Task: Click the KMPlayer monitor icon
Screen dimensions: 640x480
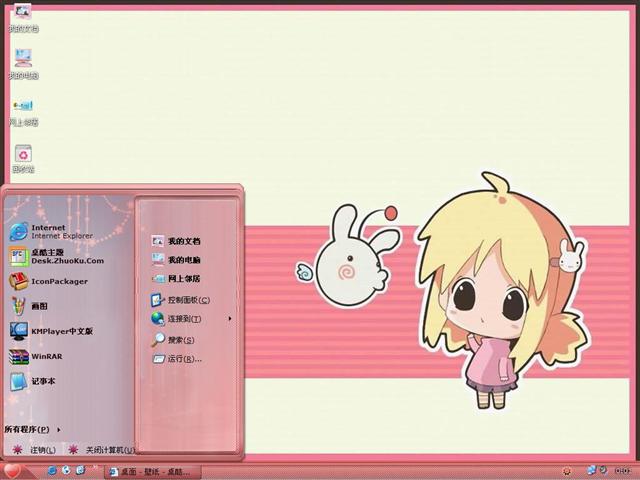Action: (x=19, y=331)
